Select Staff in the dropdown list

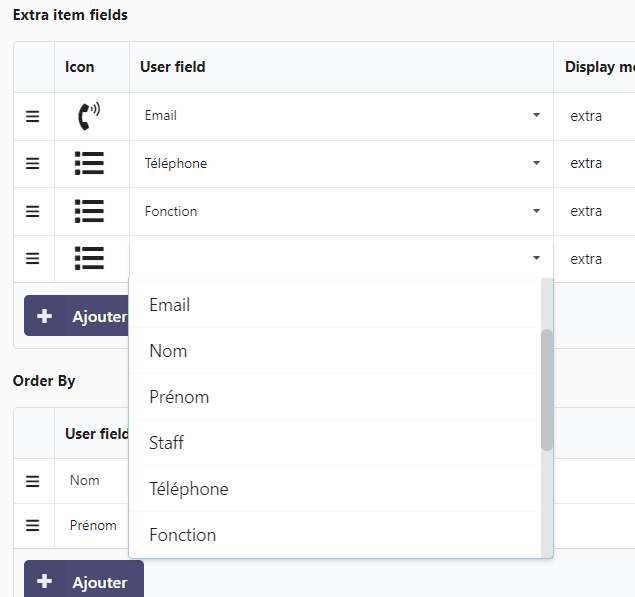(166, 443)
